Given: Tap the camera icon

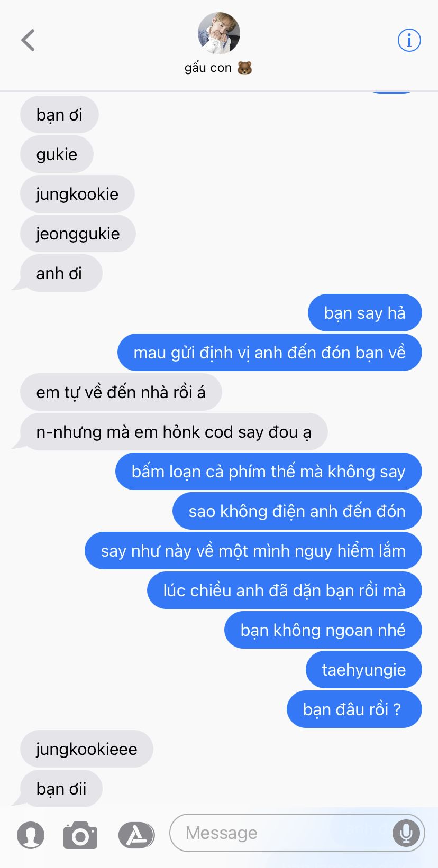Looking at the screenshot, I should [80, 835].
